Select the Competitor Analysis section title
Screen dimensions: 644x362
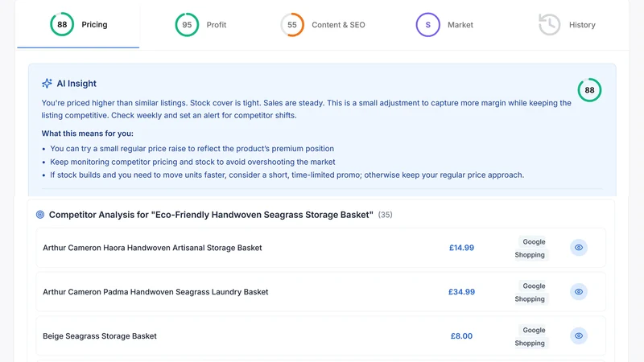(211, 215)
